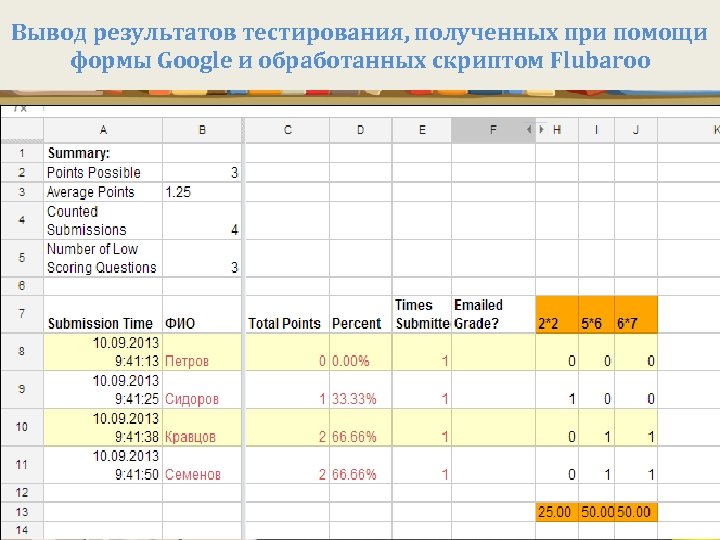
Task: Click the orange '25.00' cell in row 13
Action: [557, 512]
